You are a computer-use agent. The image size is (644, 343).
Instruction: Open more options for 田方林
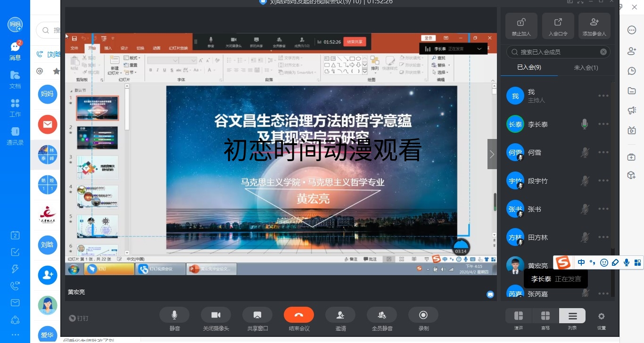tap(603, 237)
